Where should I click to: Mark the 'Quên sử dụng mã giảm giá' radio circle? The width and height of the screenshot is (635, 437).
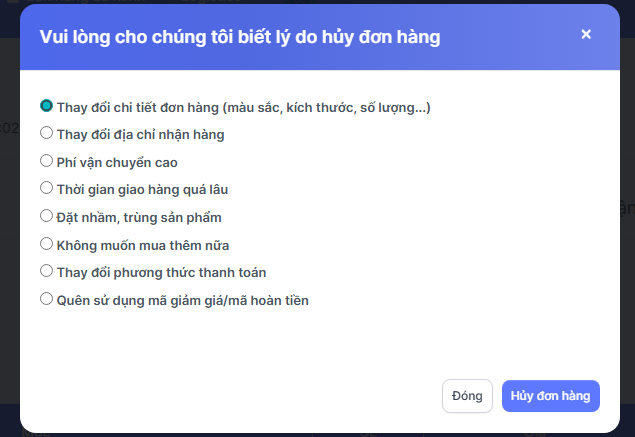46,298
